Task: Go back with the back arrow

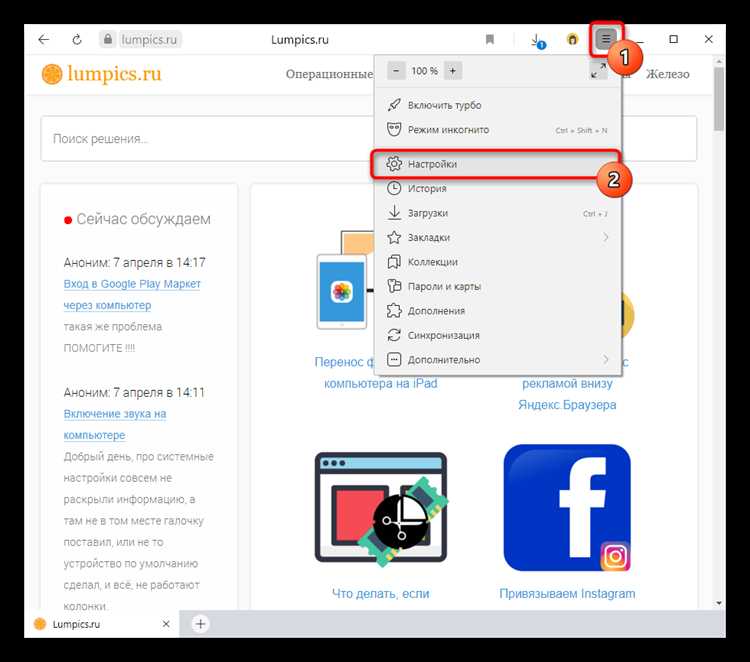Action: (x=44, y=40)
